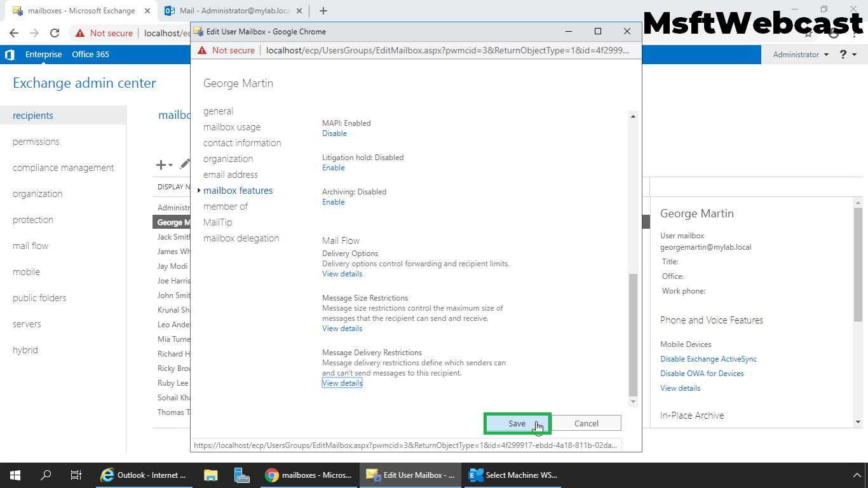The height and width of the screenshot is (488, 868).
Task: Open the mail flow navigation item
Action: [x=31, y=246]
